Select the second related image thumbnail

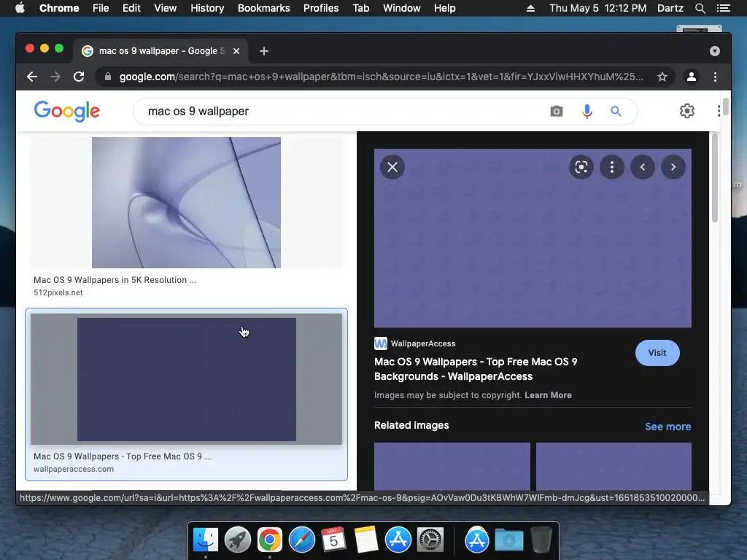[614, 467]
